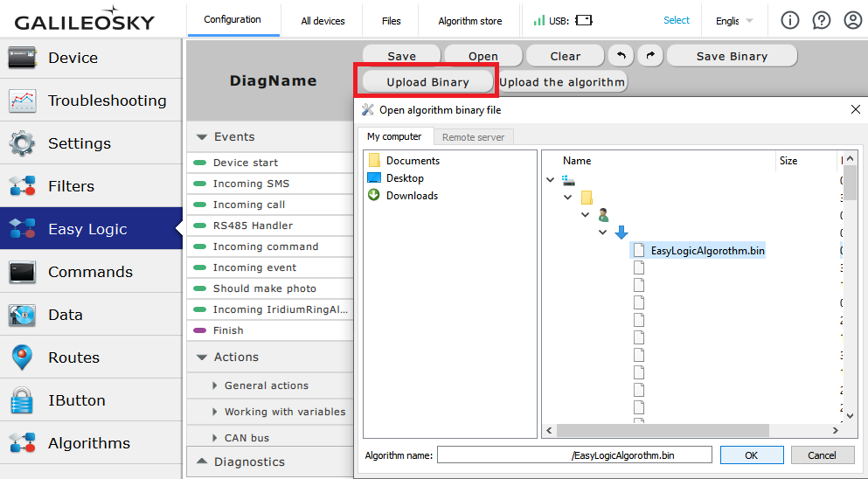Click Upload Binary button
Image resolution: width=868 pixels, height=479 pixels.
tap(428, 82)
